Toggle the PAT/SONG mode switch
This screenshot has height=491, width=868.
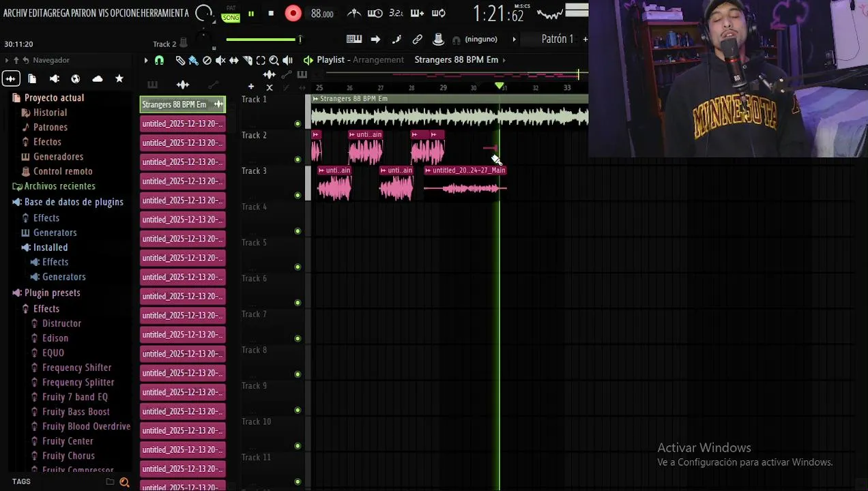point(231,14)
